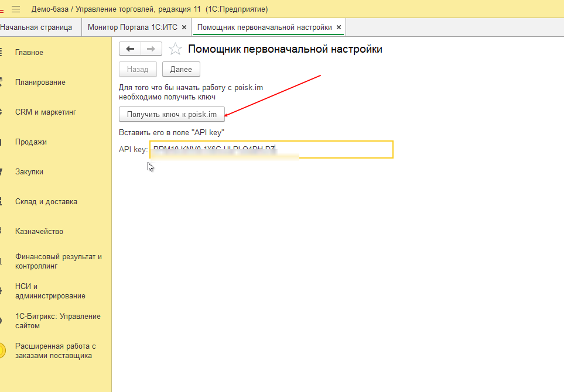Click the Назад button
The height and width of the screenshot is (392, 564).
pos(138,70)
